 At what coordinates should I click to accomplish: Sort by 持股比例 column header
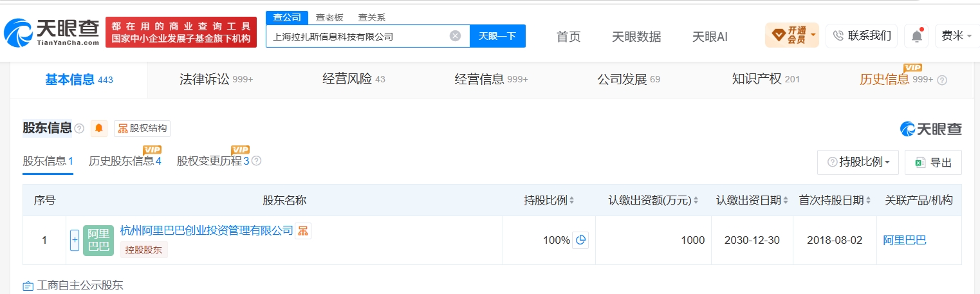(549, 200)
